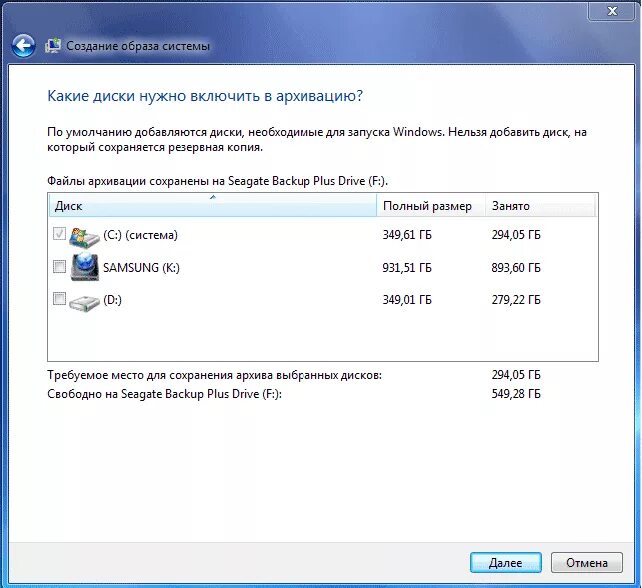642x588 pixels.
Task: Click the 'Требуемое место для сохранения' label
Action: pyautogui.click(x=214, y=375)
